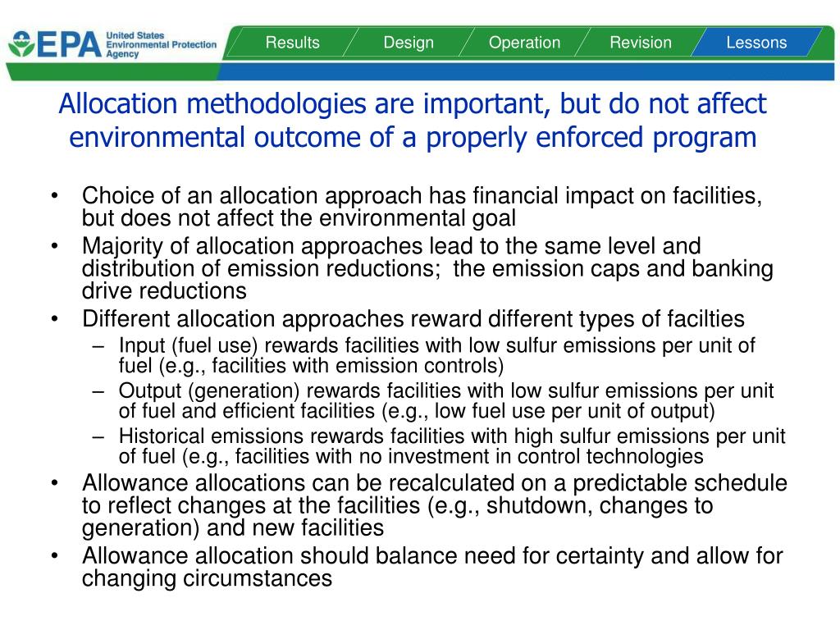Image resolution: width=840 pixels, height=630 pixels.
Task: Click 'fuel (e.g., facilities with emission controls)'
Action: click(311, 365)
